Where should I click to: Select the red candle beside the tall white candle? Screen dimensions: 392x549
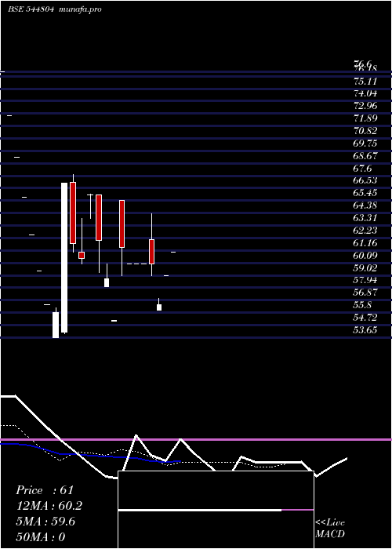coord(73,213)
